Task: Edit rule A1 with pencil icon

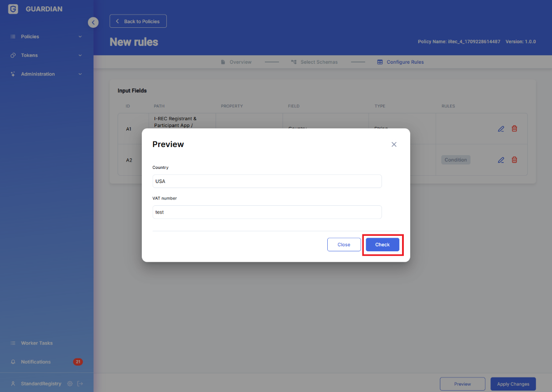Action: click(500, 129)
